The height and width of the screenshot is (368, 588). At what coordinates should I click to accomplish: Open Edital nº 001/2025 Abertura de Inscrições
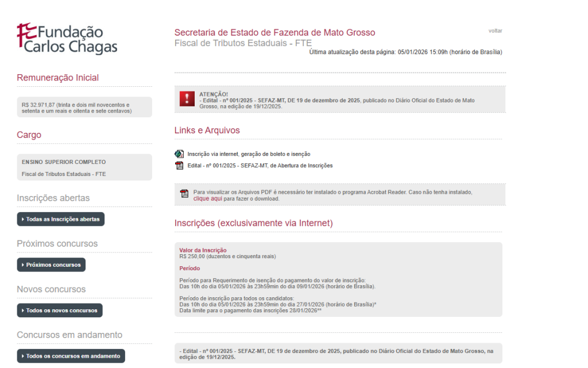(x=260, y=166)
